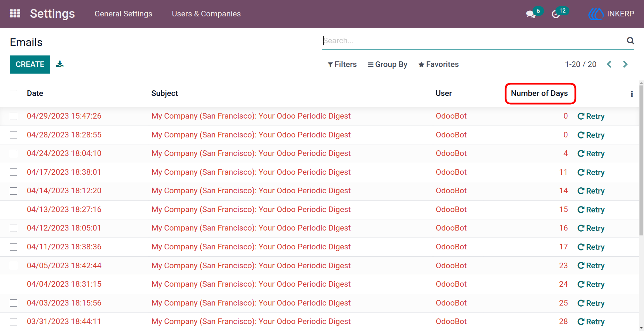The height and width of the screenshot is (331, 644).
Task: Check the row dated 04/29/2023 15:47:26
Action: click(x=14, y=116)
